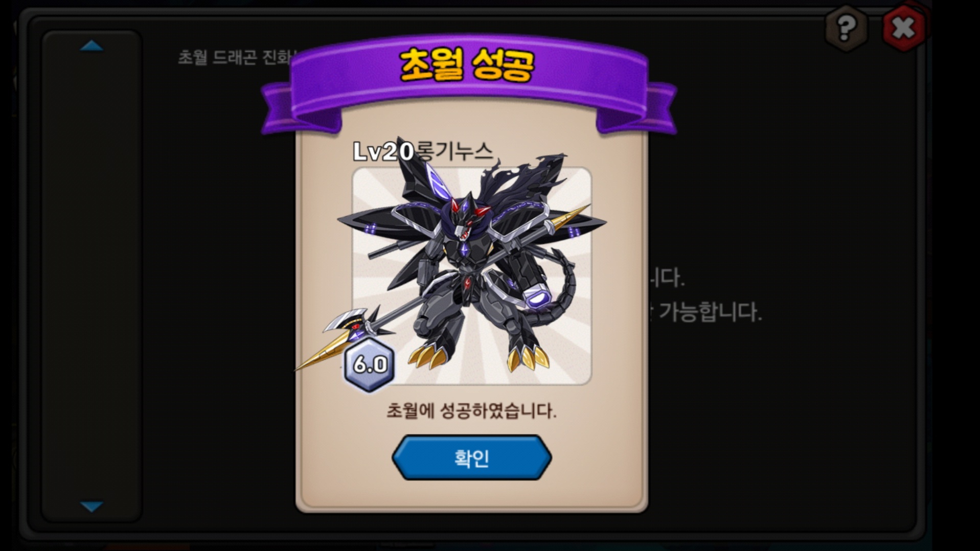Viewport: 980px width, 551px height.
Task: Click the down arrow in the left panel
Action: click(x=92, y=507)
